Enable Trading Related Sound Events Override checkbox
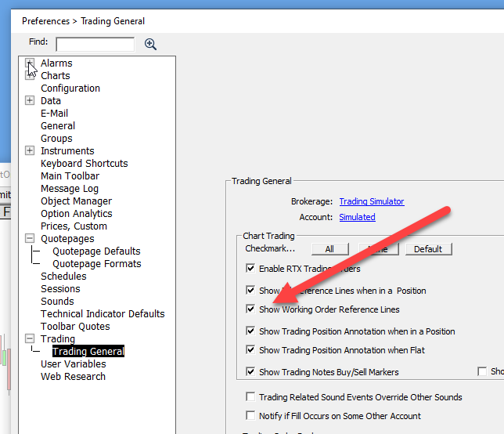Screen dimensions: 504x434 250,397
